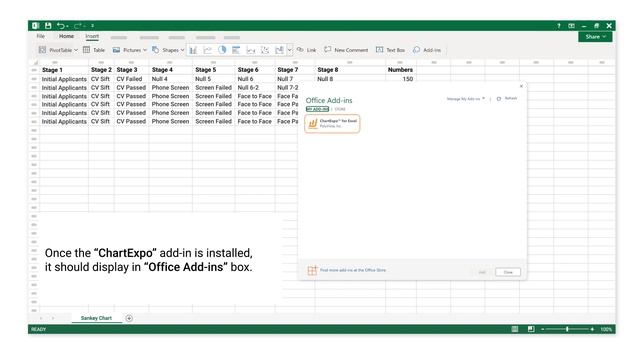
Task: Click the Redo arrow icon
Action: click(x=78, y=26)
